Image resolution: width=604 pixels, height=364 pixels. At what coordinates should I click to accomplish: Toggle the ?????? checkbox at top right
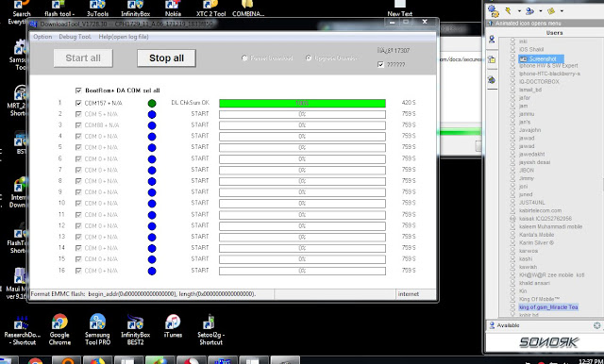coord(381,65)
